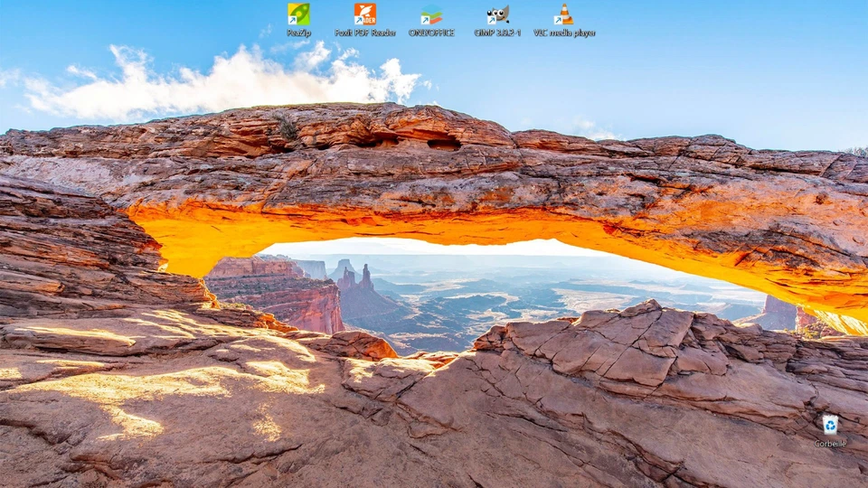This screenshot has width=868, height=488.
Task: Select the GIMP 3.0.2-1 shortcut icon
Action: [497, 14]
